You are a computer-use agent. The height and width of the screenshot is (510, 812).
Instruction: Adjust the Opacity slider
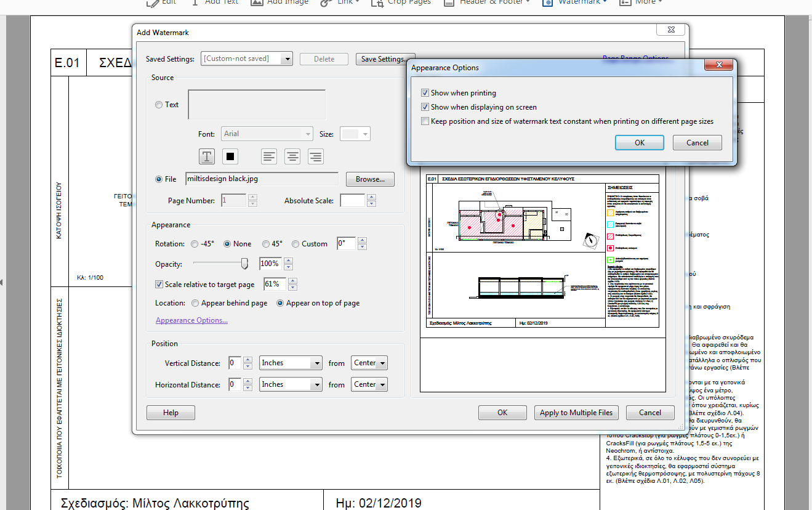pos(244,264)
